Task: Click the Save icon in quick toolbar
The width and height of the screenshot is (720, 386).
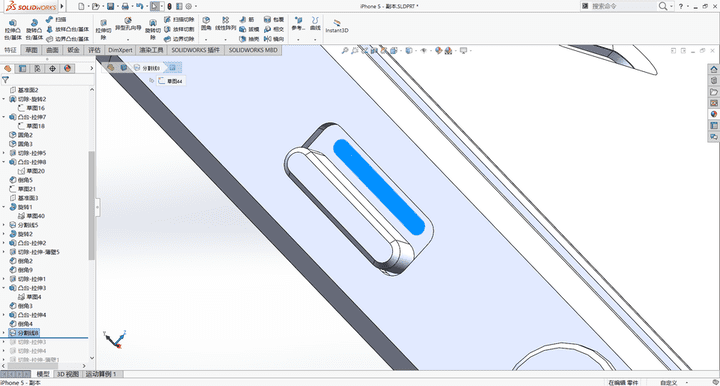Action: (x=110, y=6)
